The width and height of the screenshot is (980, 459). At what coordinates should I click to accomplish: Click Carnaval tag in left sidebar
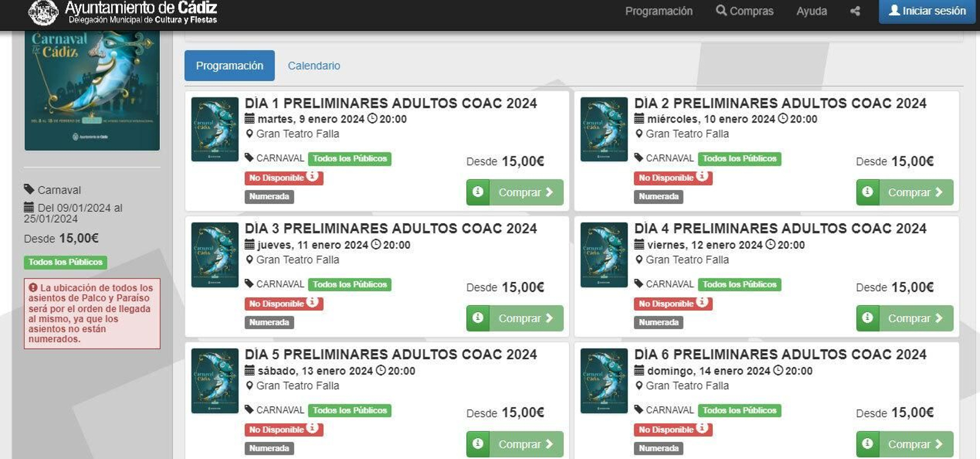point(53,190)
